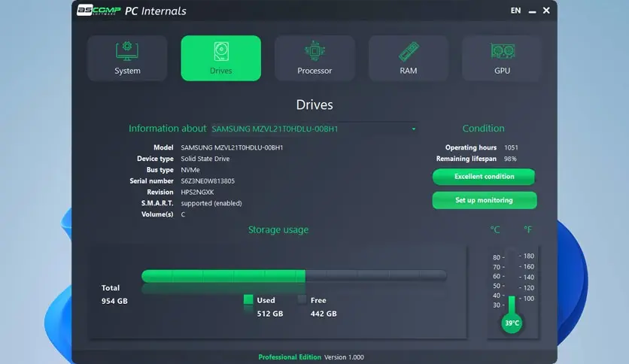Switch to the Processor tab

[314, 59]
